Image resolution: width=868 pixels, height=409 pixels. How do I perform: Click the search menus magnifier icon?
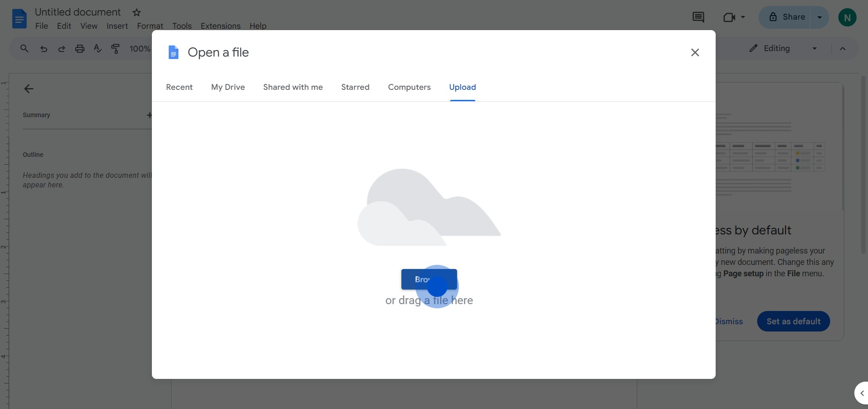[24, 48]
